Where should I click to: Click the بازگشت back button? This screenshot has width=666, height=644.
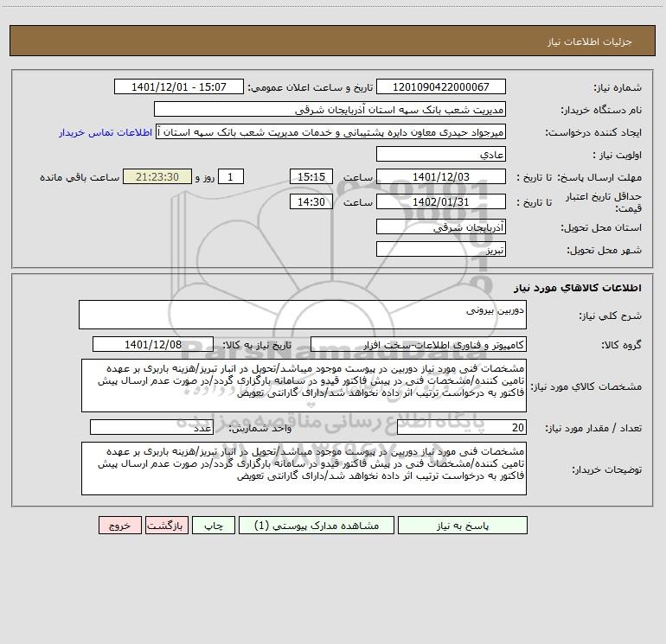point(166,525)
